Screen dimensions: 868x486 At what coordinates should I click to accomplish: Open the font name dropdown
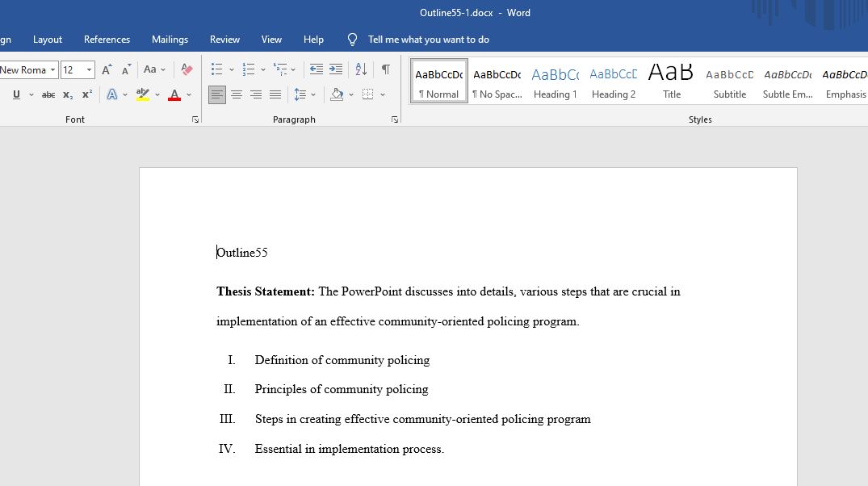tap(52, 70)
